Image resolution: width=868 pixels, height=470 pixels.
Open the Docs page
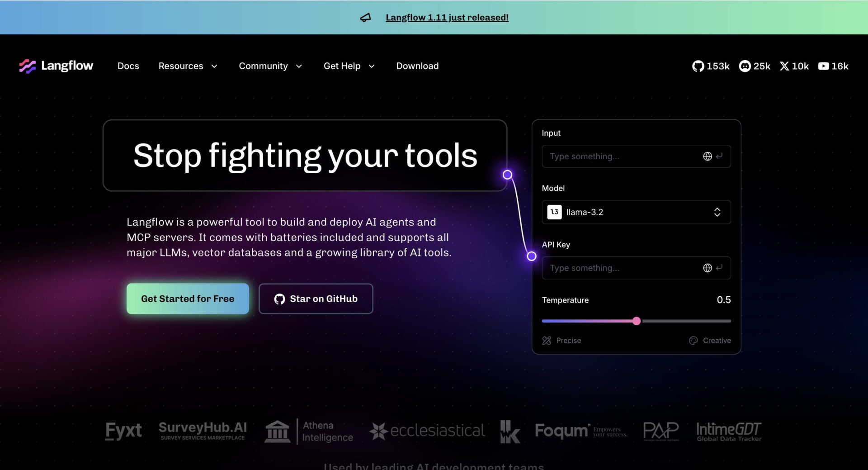pyautogui.click(x=128, y=66)
